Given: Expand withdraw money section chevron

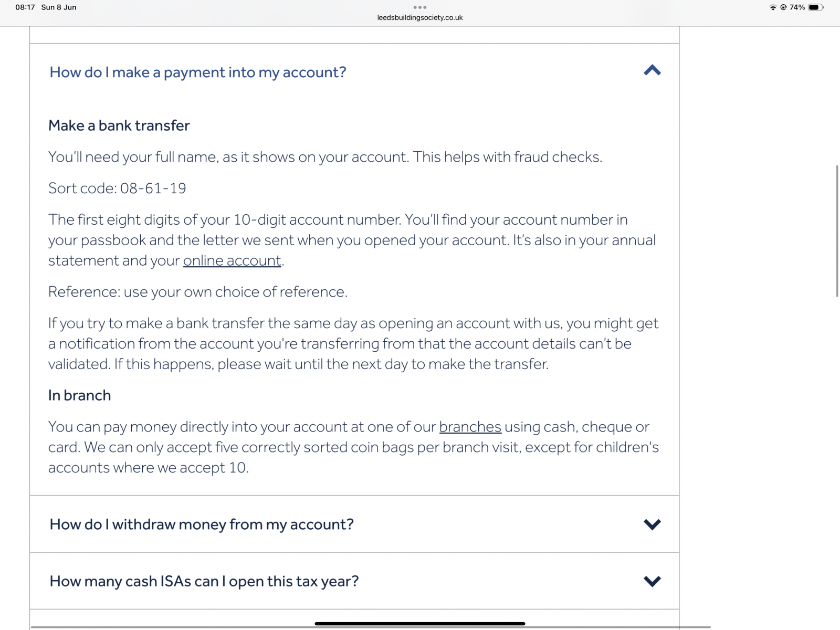Looking at the screenshot, I should tap(652, 524).
